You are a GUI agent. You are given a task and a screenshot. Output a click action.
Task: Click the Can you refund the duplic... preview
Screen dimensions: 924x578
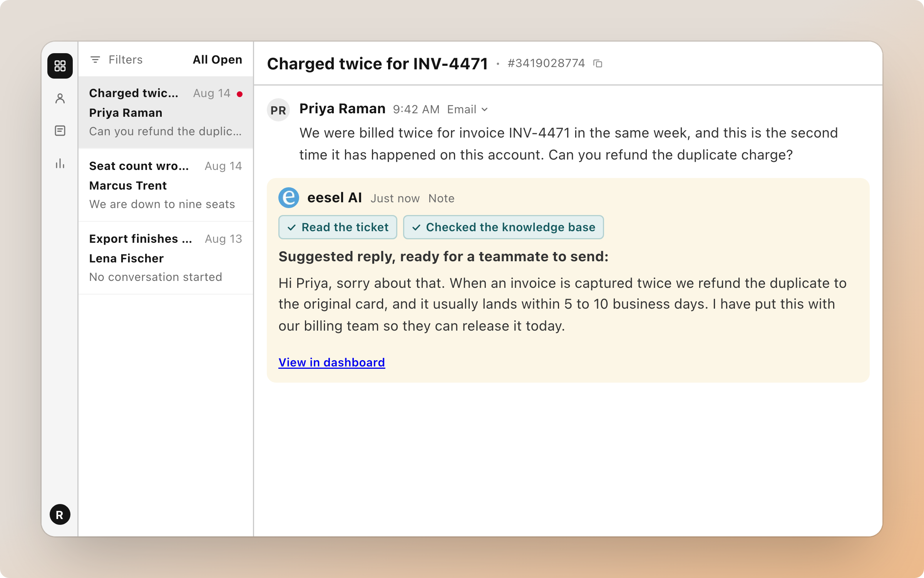click(166, 131)
